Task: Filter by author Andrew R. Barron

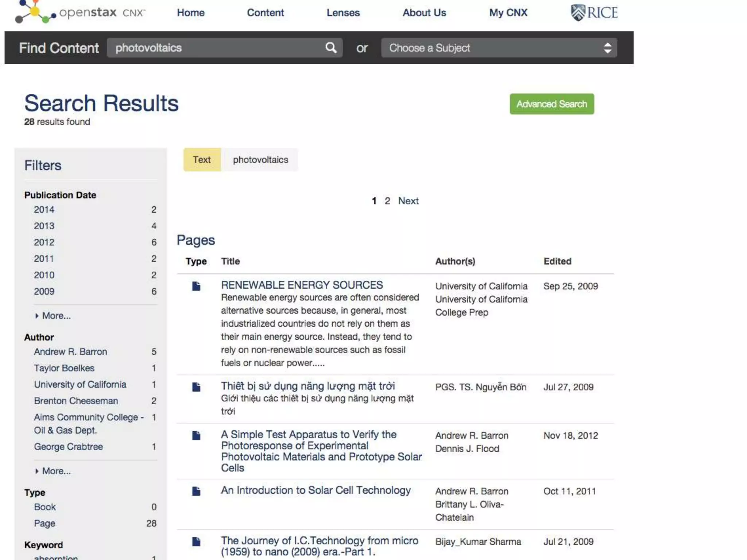Action: pos(70,352)
